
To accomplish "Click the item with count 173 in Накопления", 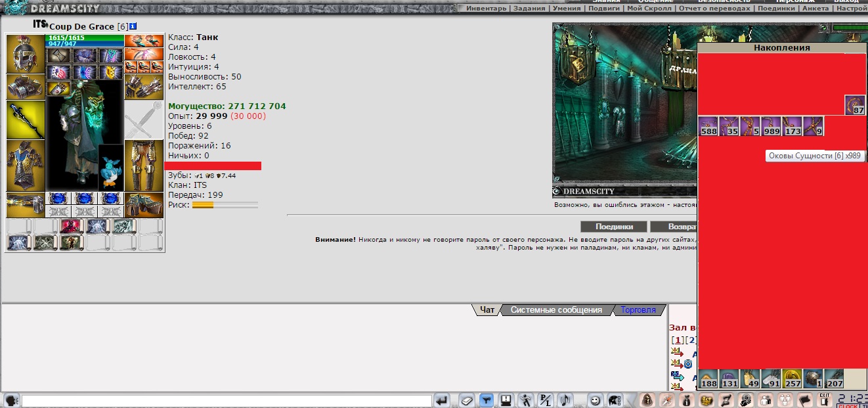I will pyautogui.click(x=792, y=126).
